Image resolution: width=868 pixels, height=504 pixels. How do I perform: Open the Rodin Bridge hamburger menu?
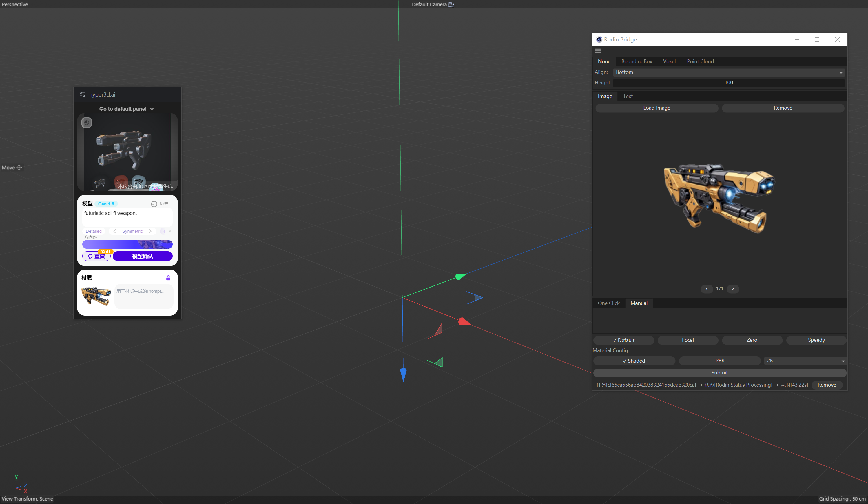[598, 51]
